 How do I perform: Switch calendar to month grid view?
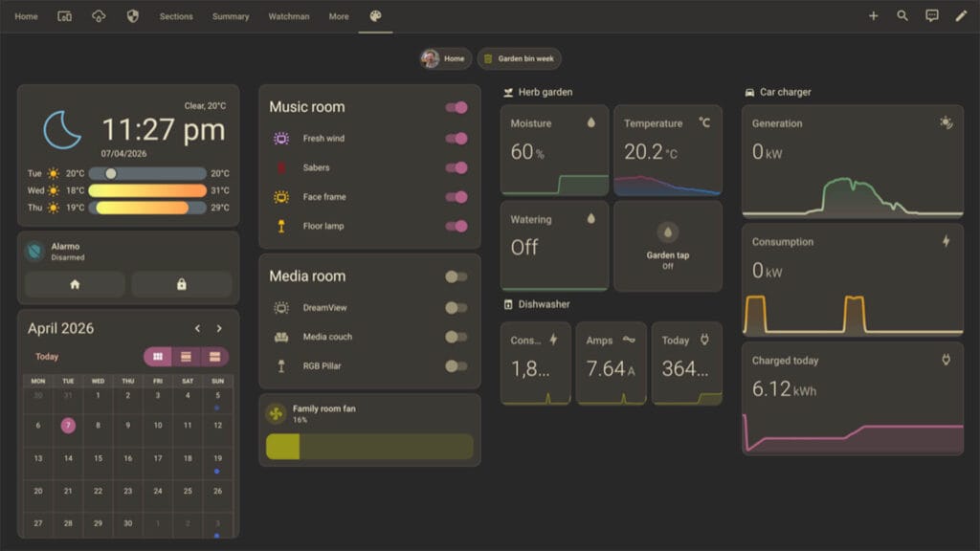[158, 356]
